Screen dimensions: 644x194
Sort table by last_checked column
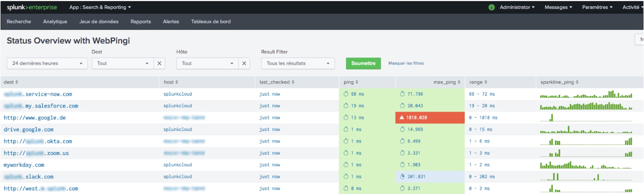(277, 82)
